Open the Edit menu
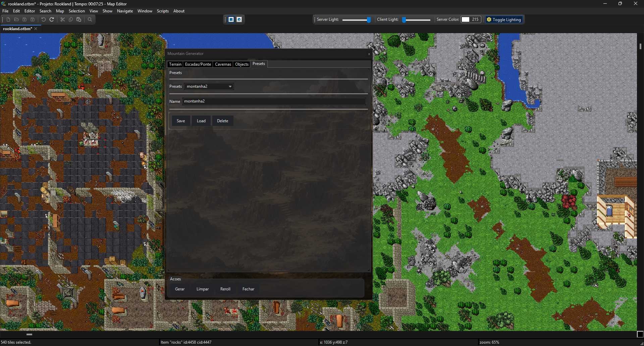The image size is (644, 346). click(16, 11)
